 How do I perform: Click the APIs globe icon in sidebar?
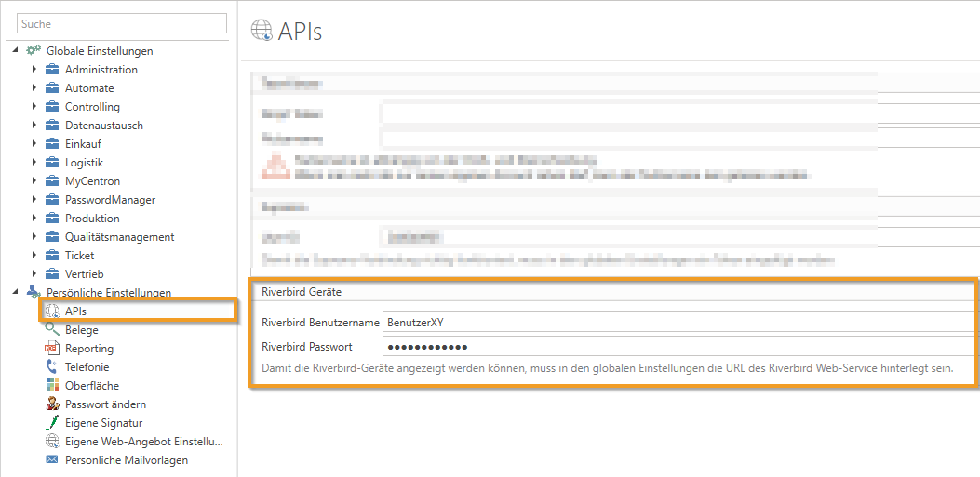tap(51, 311)
